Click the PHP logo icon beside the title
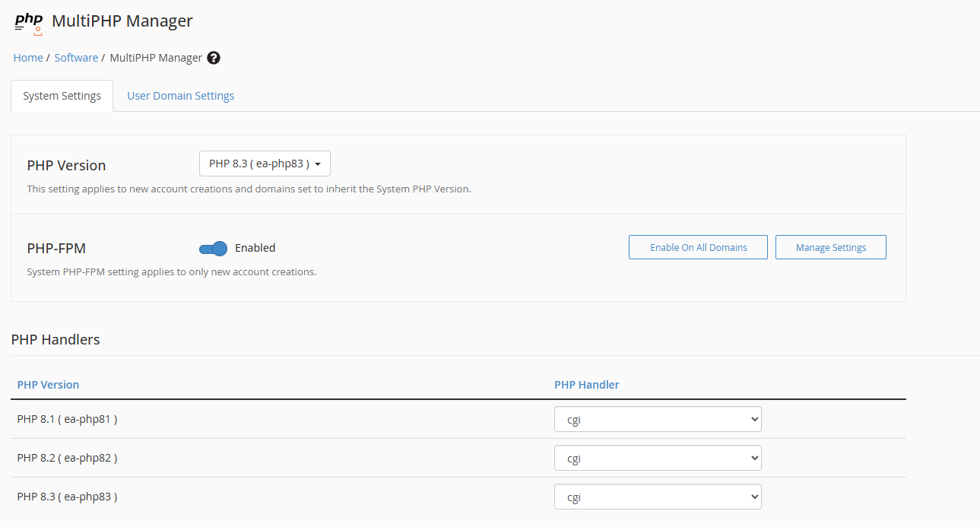This screenshot has width=980, height=527. (x=29, y=23)
